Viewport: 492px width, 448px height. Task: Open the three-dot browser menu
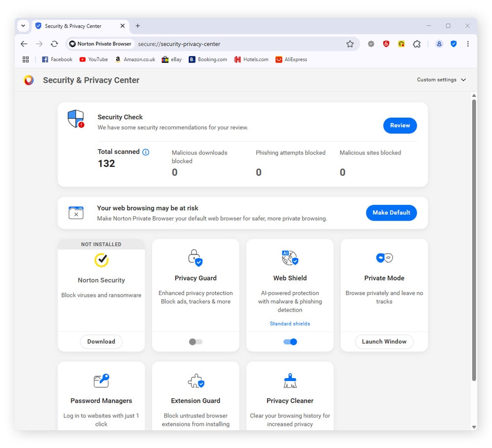pyautogui.click(x=467, y=44)
